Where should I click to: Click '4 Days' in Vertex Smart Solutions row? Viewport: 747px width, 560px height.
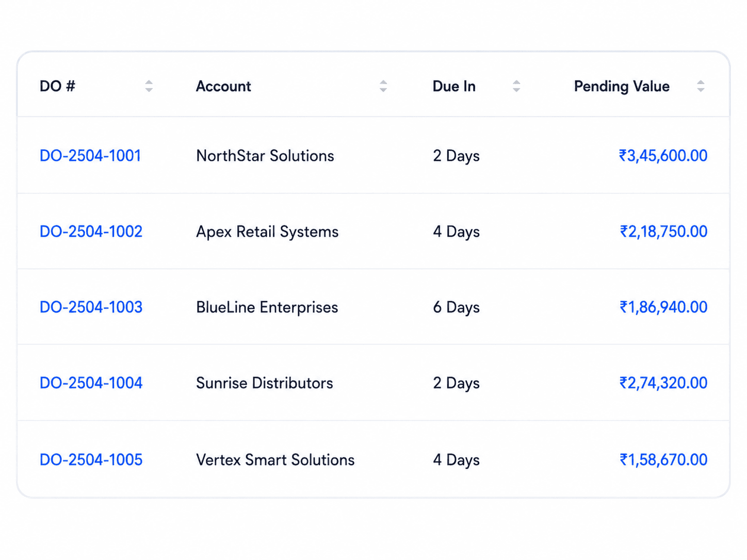pos(456,460)
